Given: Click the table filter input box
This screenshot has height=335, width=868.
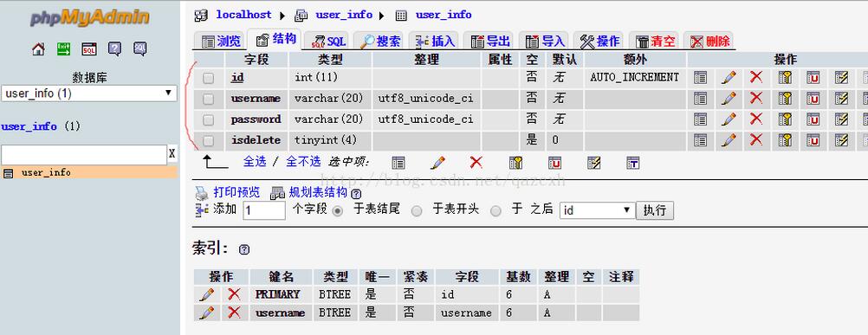Looking at the screenshot, I should pos(83,155).
